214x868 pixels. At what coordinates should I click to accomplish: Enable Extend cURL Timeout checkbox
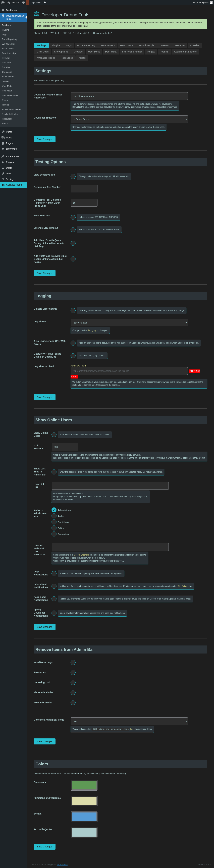(73, 230)
